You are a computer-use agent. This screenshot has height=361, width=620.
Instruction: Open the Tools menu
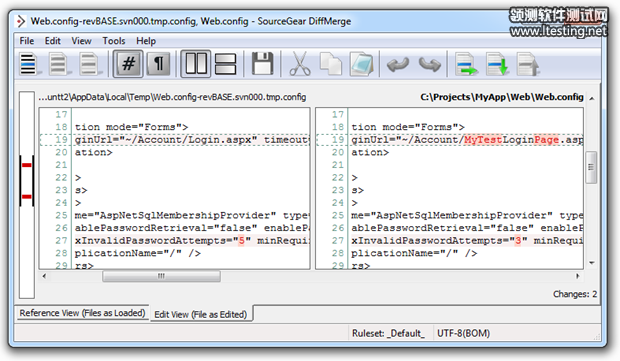click(x=114, y=41)
